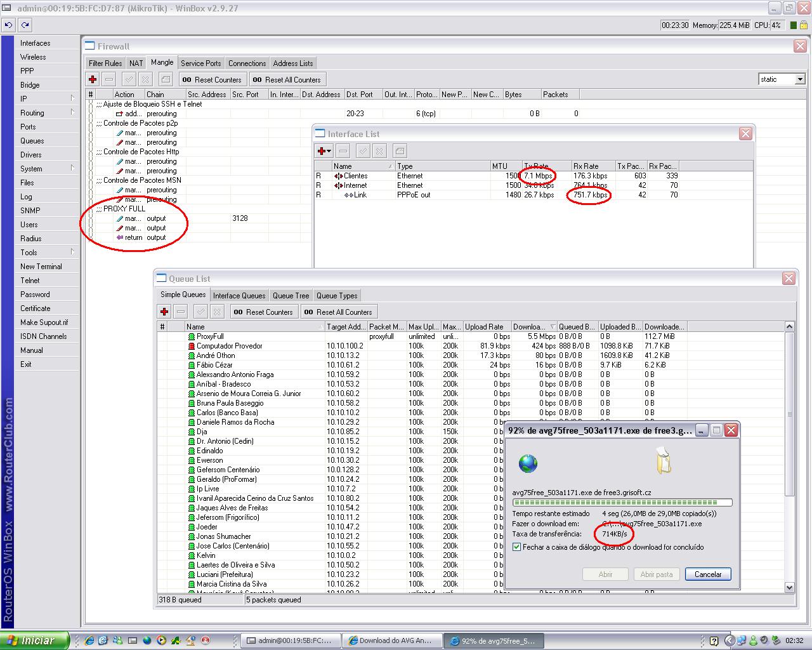Click the comment icon in Firewall toolbar

coord(166,79)
